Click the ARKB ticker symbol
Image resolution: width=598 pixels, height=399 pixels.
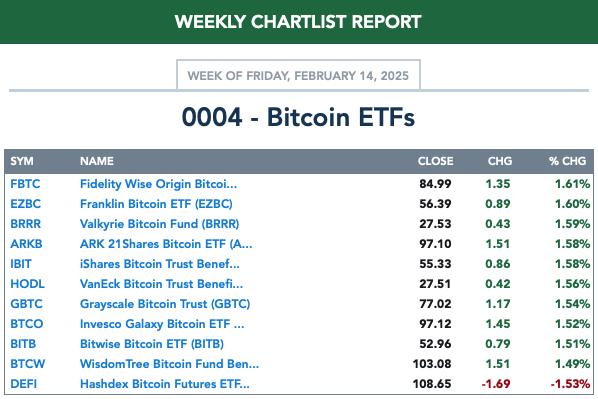[26, 244]
